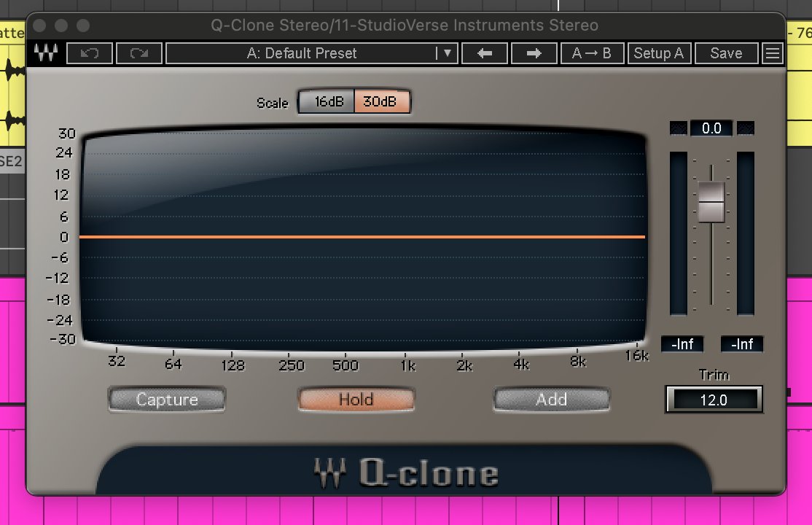The width and height of the screenshot is (812, 525).
Task: Load the next preset with the right arrow
Action: coord(534,53)
